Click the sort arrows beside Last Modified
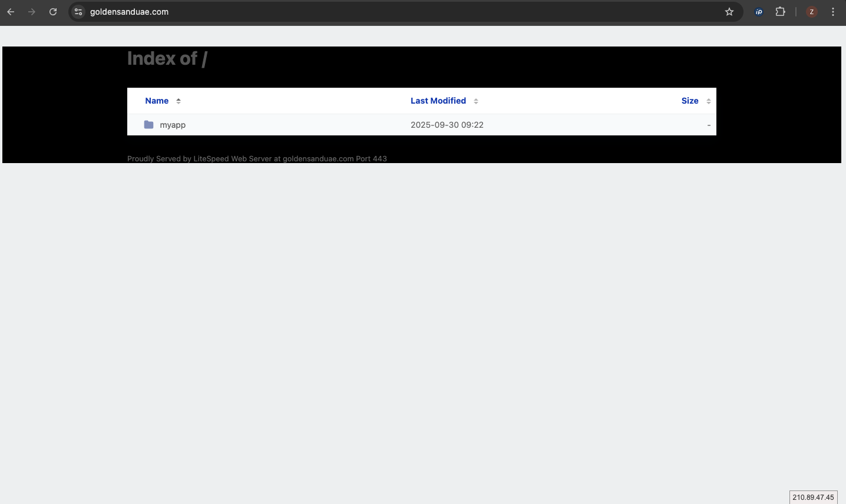Image resolution: width=846 pixels, height=504 pixels. pos(476,101)
